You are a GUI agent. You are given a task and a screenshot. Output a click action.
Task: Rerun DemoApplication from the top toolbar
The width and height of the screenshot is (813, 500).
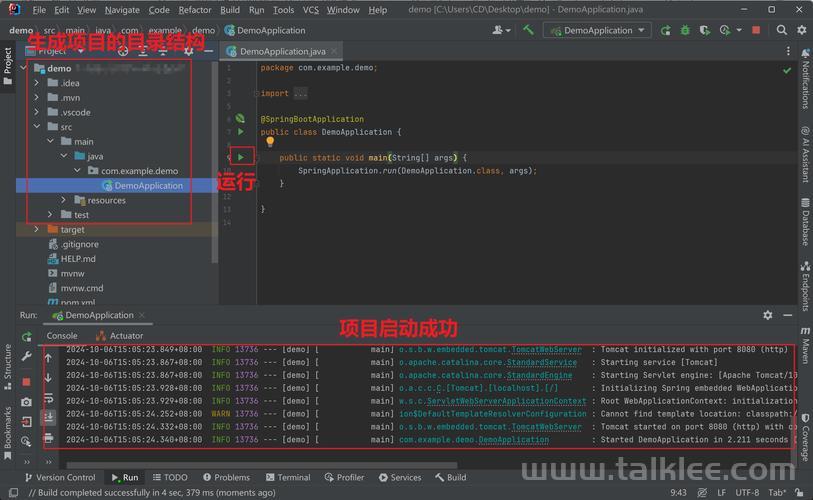point(666,31)
